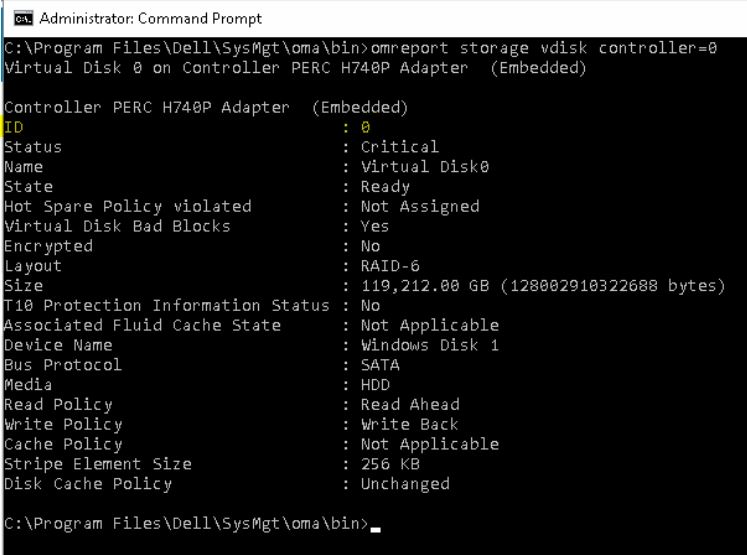747x555 pixels.
Task: Click the 256 KB stripe element size
Action: 390,464
